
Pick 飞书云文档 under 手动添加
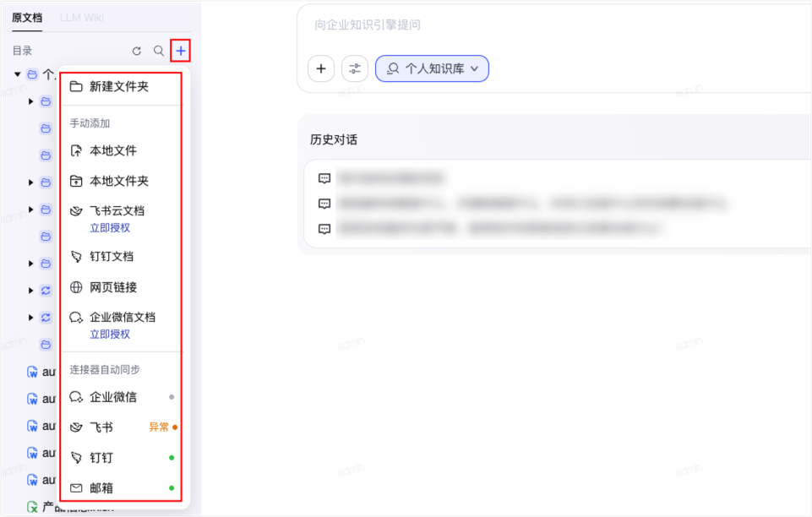coord(117,210)
